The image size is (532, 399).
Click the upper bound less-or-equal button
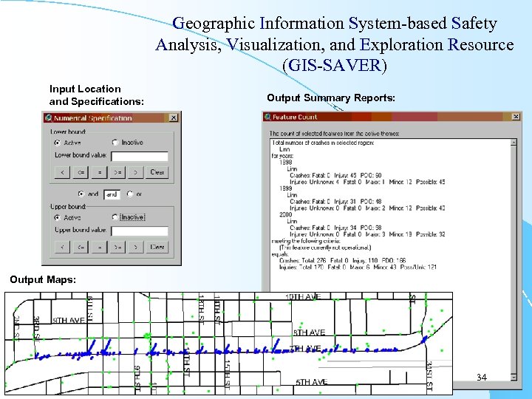[81, 247]
